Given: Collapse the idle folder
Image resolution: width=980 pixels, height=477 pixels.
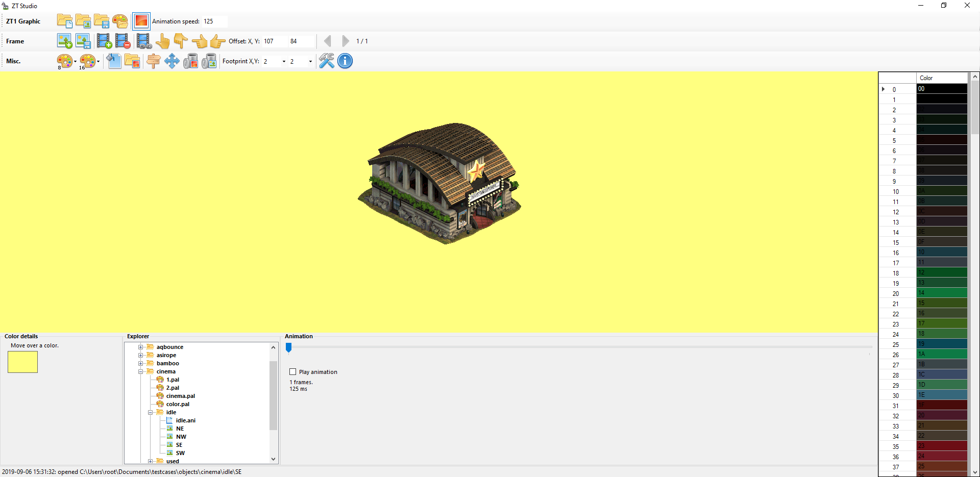Looking at the screenshot, I should point(150,412).
